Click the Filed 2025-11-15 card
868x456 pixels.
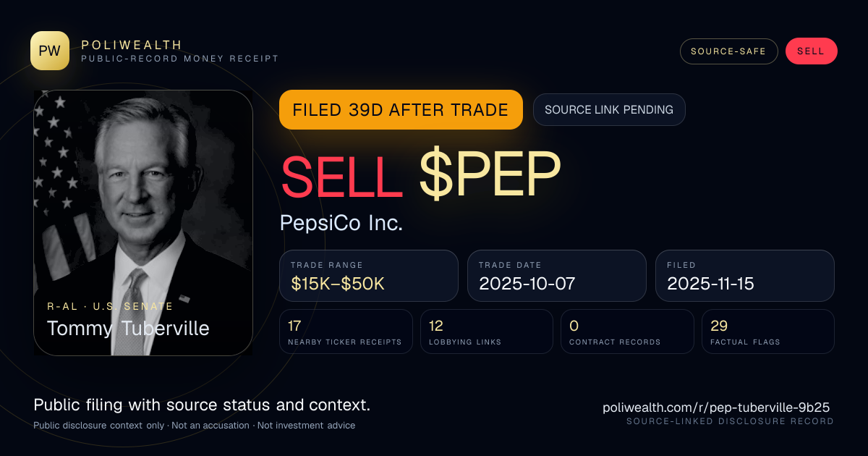pyautogui.click(x=745, y=276)
